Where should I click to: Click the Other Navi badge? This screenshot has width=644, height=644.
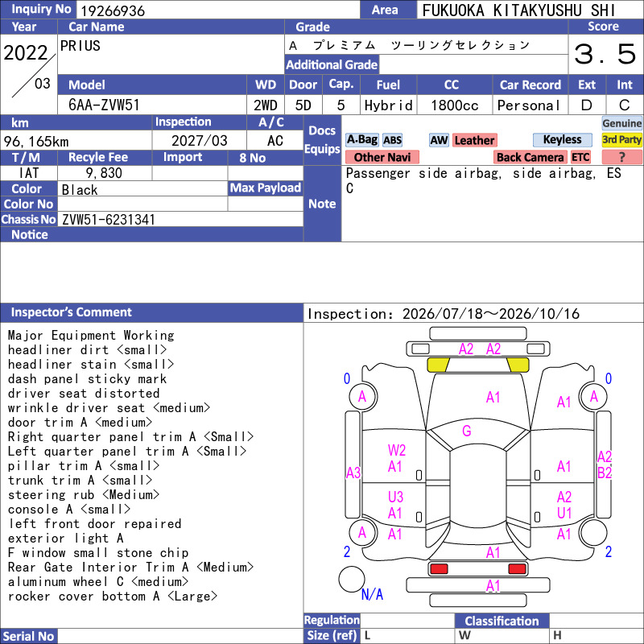(382, 157)
